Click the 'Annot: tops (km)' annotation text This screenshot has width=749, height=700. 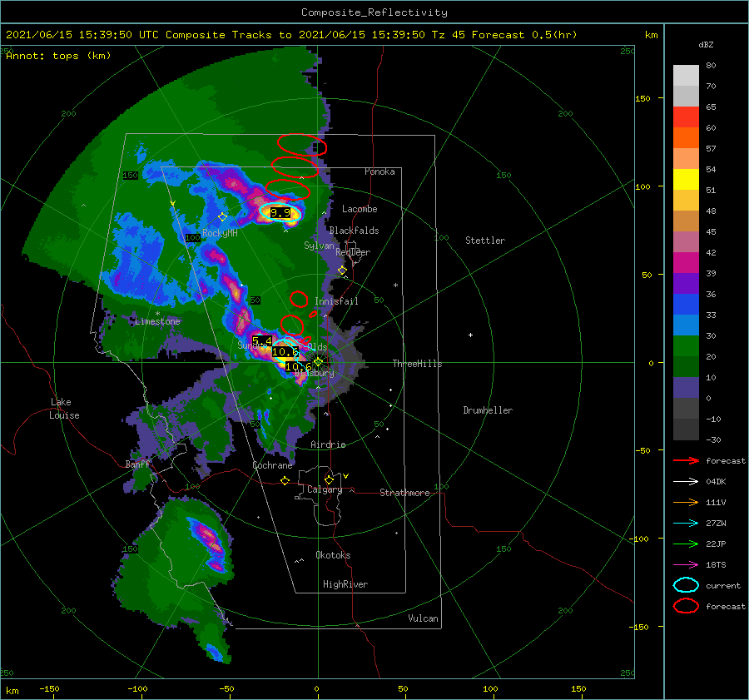(x=59, y=56)
